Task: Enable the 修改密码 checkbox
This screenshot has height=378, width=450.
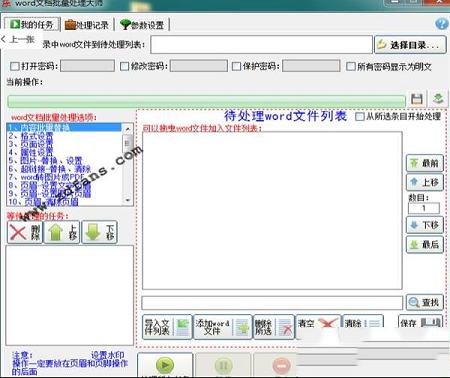Action: click(x=124, y=66)
